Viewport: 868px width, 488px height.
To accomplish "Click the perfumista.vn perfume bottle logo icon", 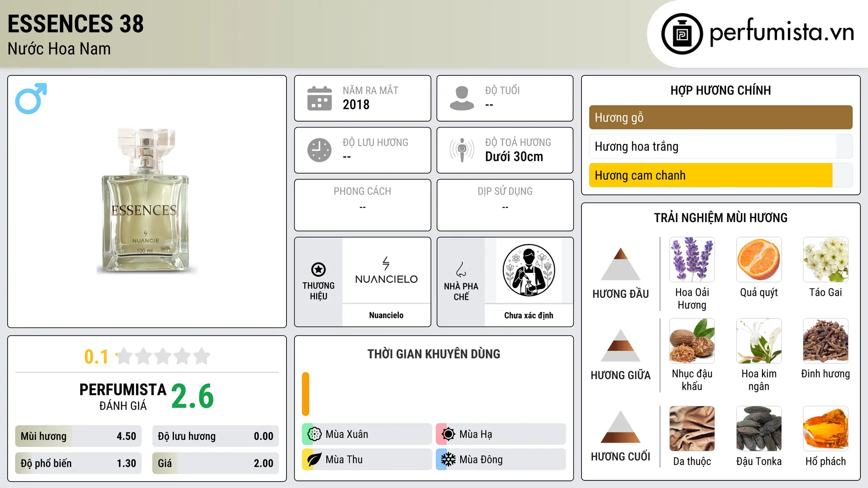I will pos(682,34).
